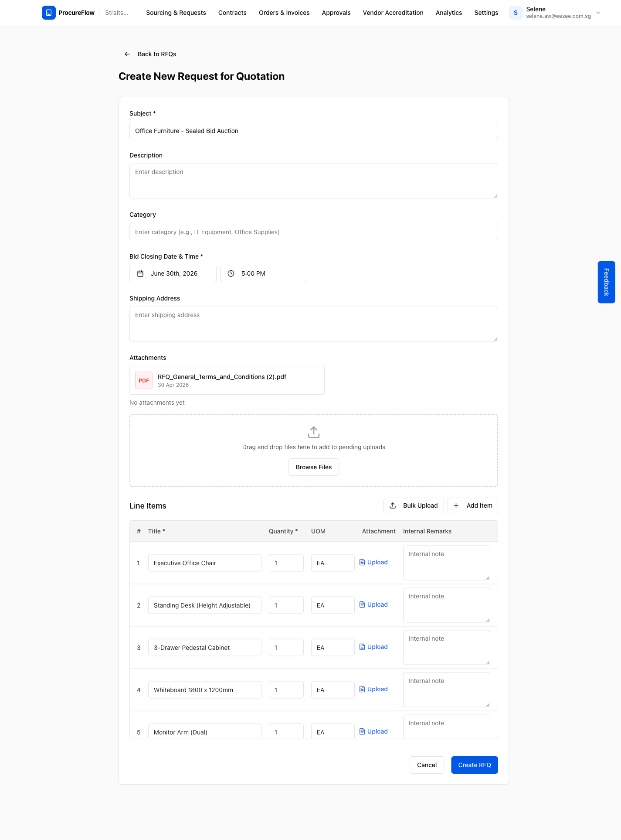
Task: Click internal note for Whiteboard row
Action: coord(447,690)
